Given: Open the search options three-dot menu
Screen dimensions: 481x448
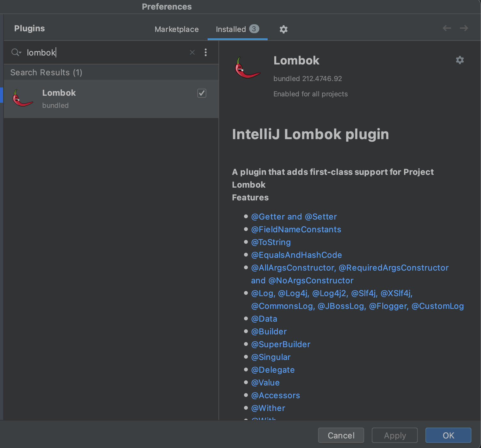Looking at the screenshot, I should coord(206,52).
